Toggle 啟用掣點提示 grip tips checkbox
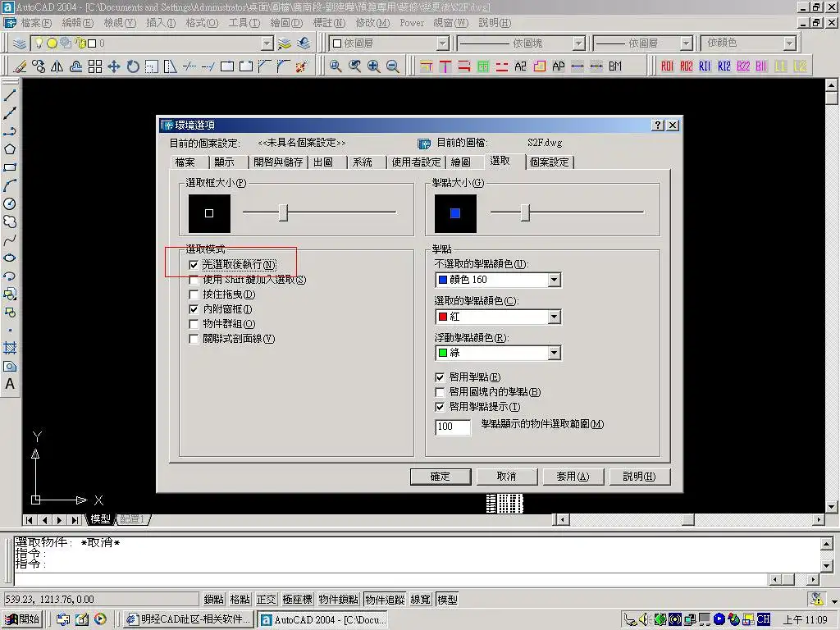Viewport: 840px width, 630px height. point(440,407)
